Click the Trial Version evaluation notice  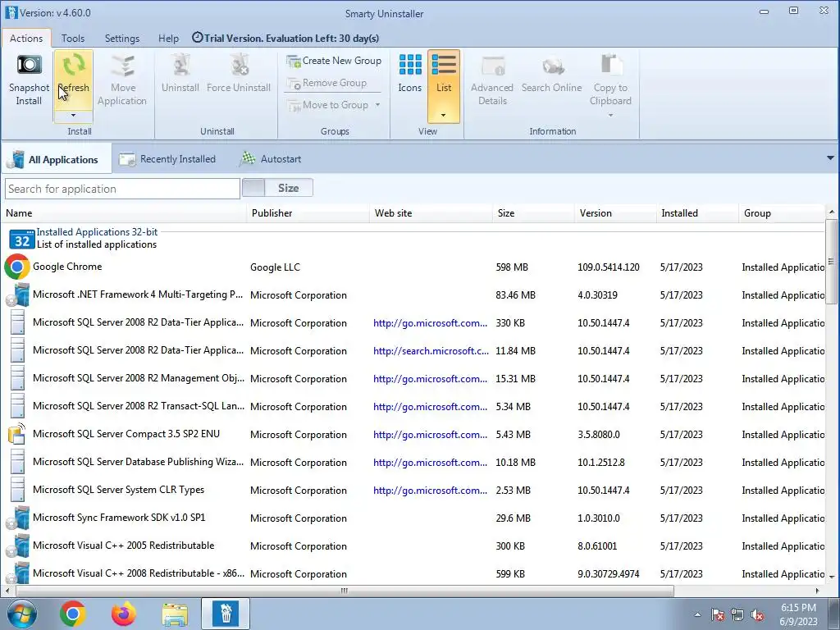coord(285,39)
